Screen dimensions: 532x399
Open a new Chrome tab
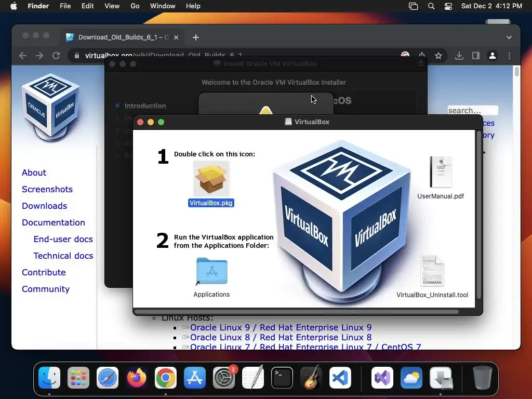(196, 37)
